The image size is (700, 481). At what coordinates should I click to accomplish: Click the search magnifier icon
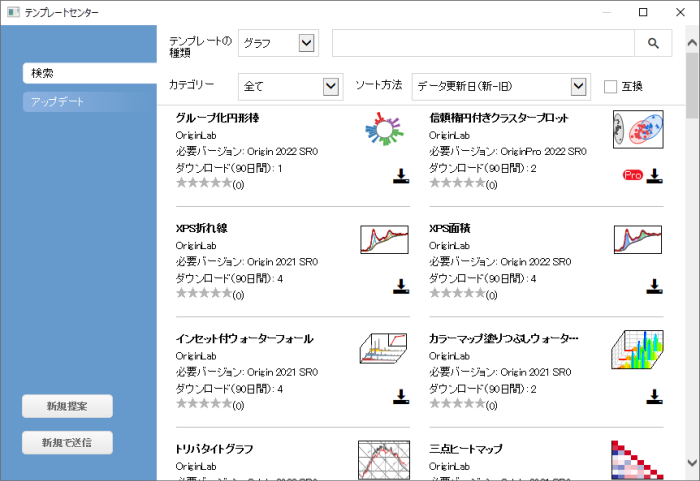click(653, 43)
